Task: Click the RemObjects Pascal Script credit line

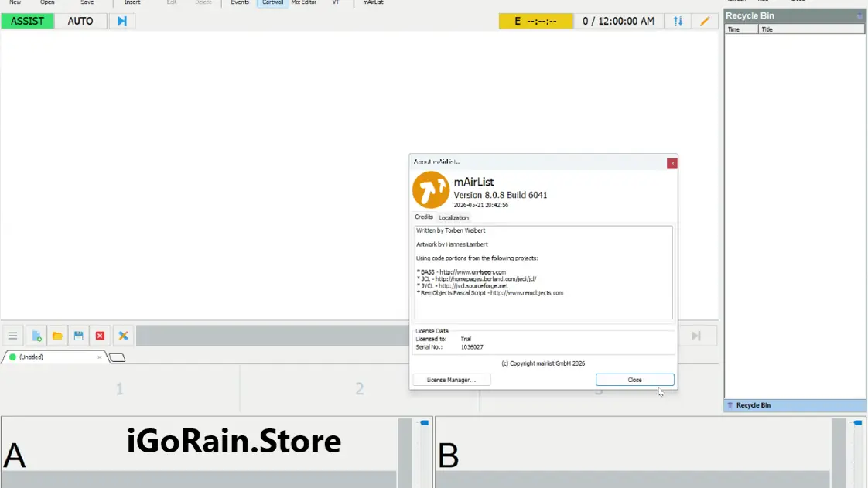Action: [490, 292]
